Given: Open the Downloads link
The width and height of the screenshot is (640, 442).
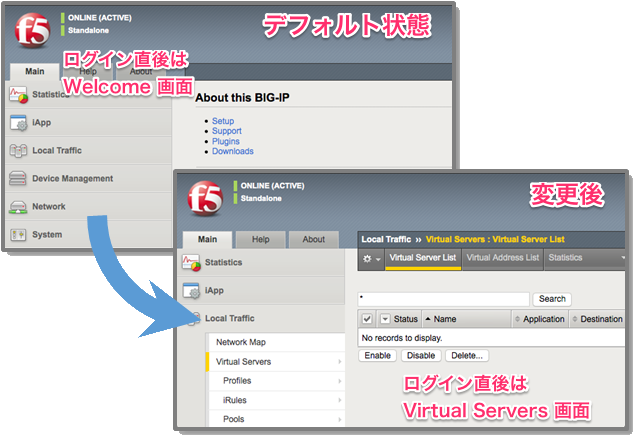Looking at the screenshot, I should (233, 151).
